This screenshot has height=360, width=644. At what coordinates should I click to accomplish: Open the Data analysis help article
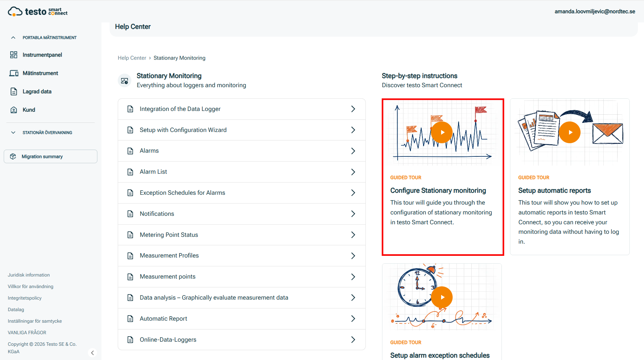click(242, 298)
